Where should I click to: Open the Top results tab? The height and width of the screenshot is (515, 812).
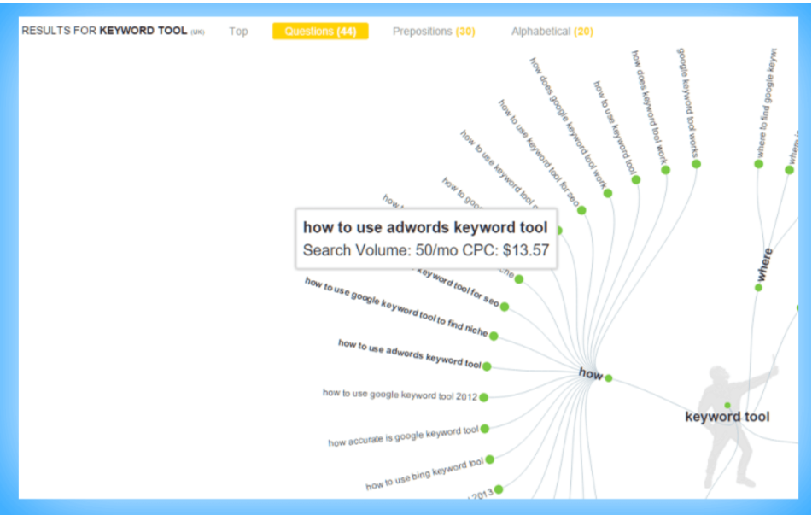tap(238, 32)
